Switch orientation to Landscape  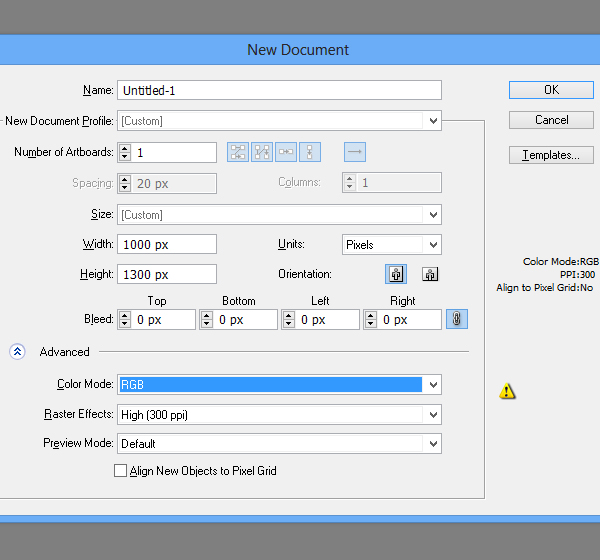click(430, 274)
